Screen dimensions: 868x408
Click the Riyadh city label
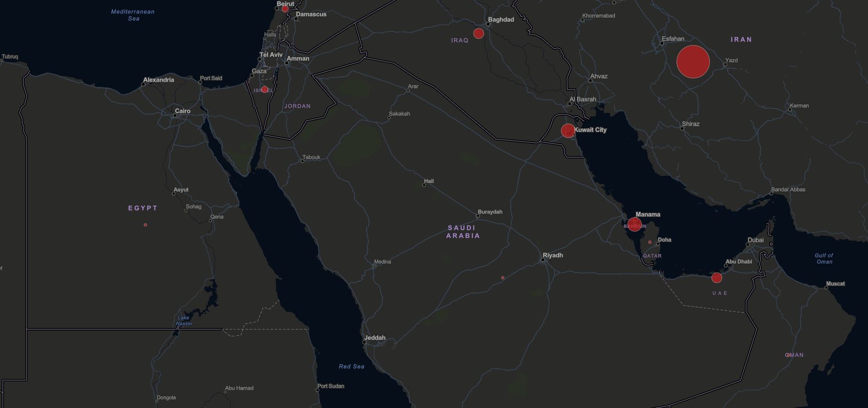(x=553, y=255)
